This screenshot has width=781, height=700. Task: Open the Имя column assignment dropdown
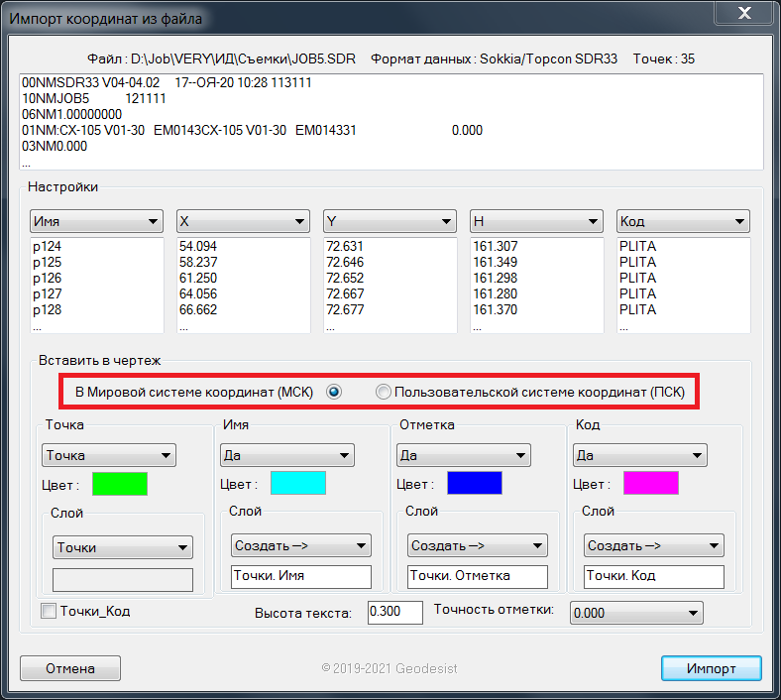tap(96, 221)
